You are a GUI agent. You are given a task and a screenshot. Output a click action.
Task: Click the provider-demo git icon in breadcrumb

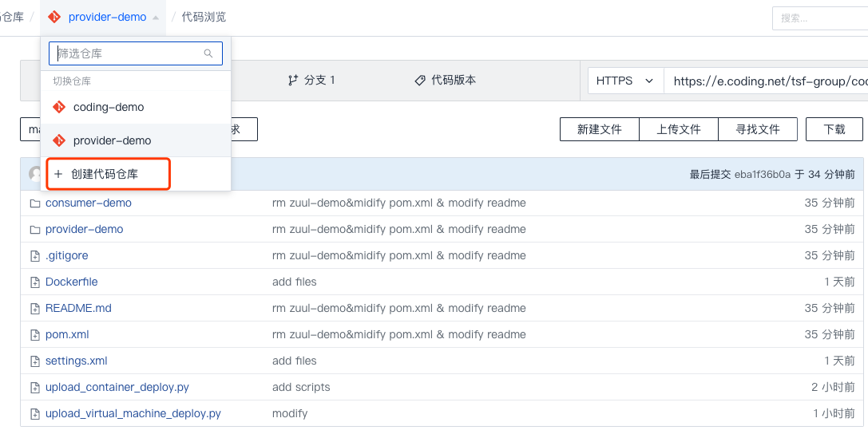pyautogui.click(x=54, y=17)
